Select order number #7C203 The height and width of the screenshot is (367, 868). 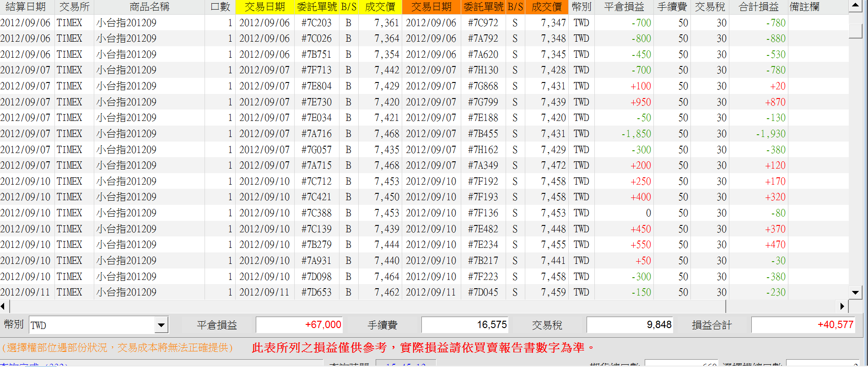pyautogui.click(x=316, y=23)
